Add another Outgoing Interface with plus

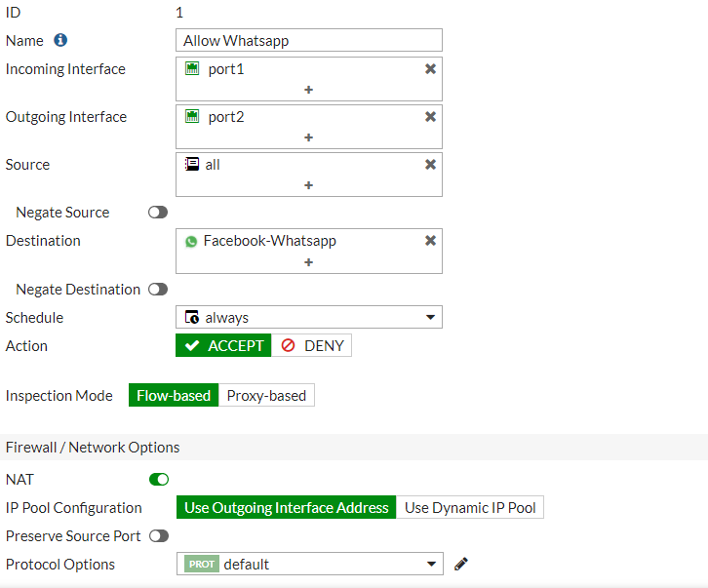coord(309,137)
